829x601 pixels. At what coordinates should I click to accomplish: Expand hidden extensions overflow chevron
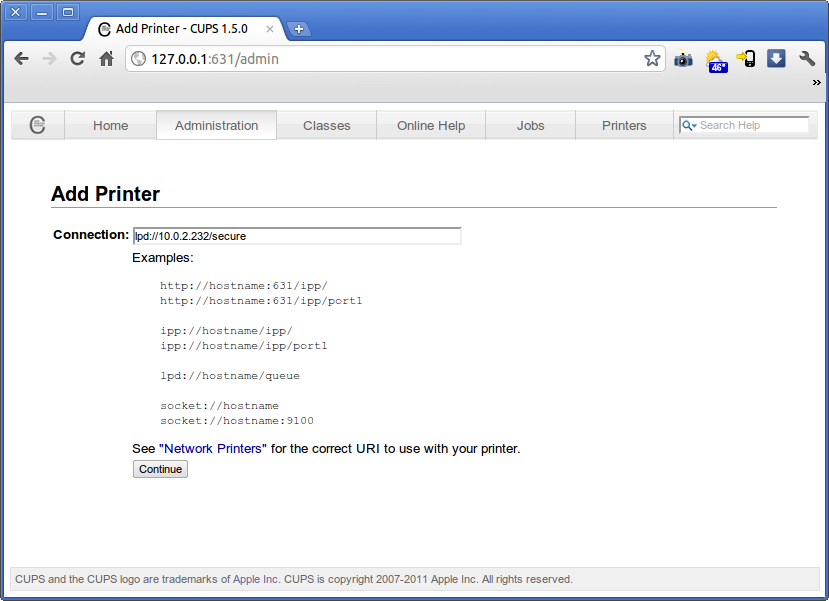coord(816,83)
